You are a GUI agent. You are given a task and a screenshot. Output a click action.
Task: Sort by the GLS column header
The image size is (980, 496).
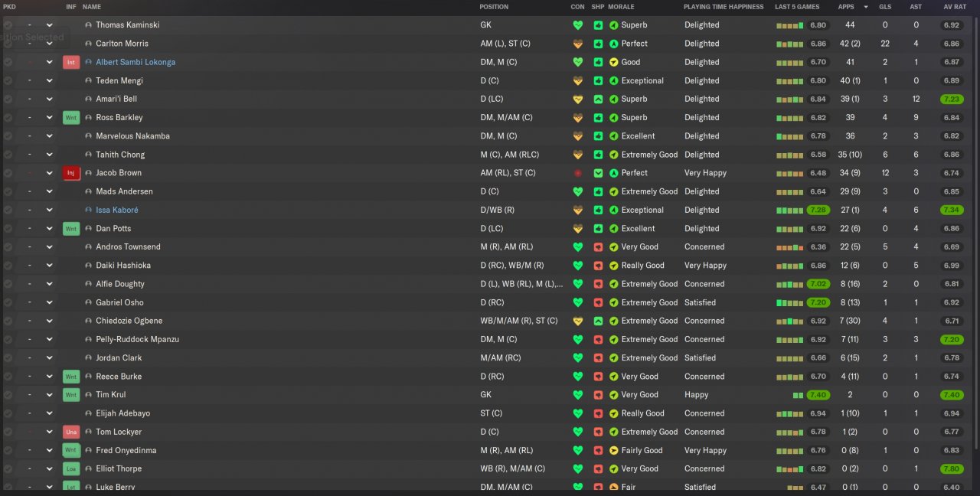884,7
